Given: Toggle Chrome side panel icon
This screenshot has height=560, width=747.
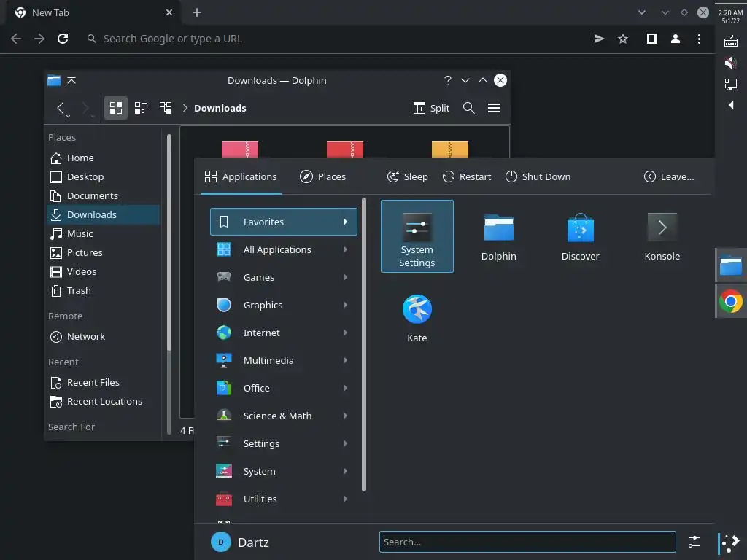Looking at the screenshot, I should [x=651, y=39].
